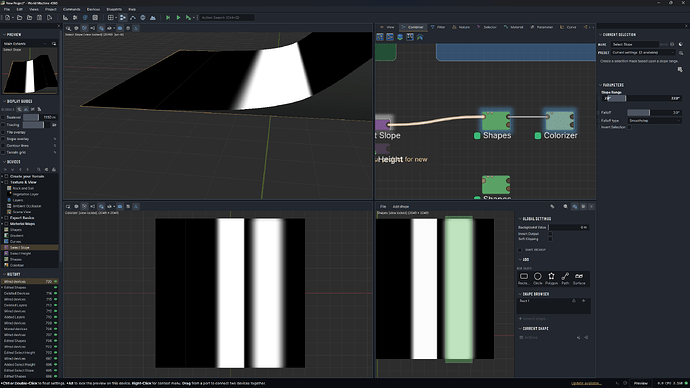Adjust the Slope Range slider

[642, 99]
